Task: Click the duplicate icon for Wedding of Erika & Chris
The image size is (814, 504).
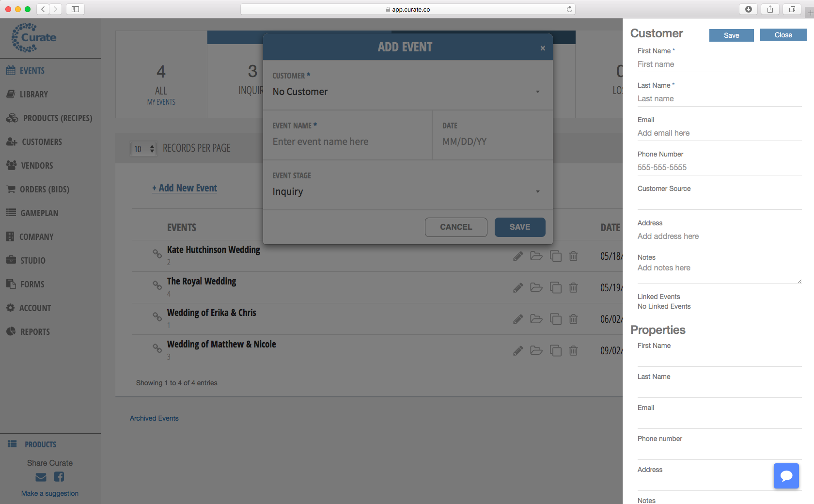Action: pyautogui.click(x=555, y=319)
